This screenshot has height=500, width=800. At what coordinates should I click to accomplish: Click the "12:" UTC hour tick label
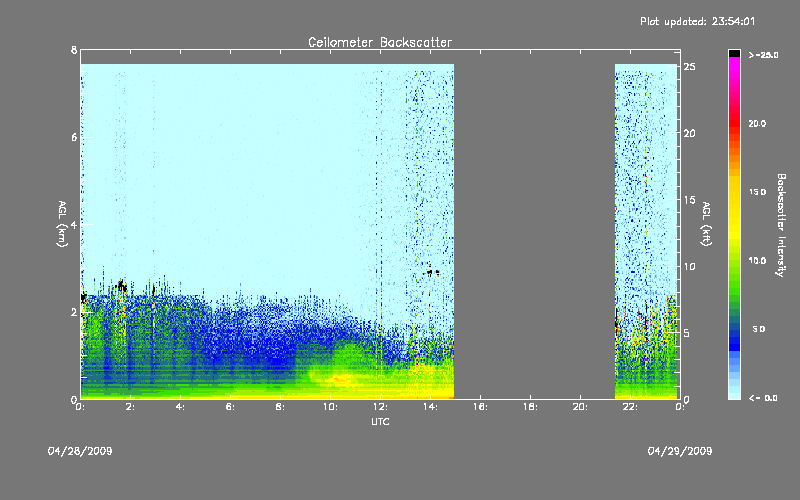pyautogui.click(x=380, y=407)
